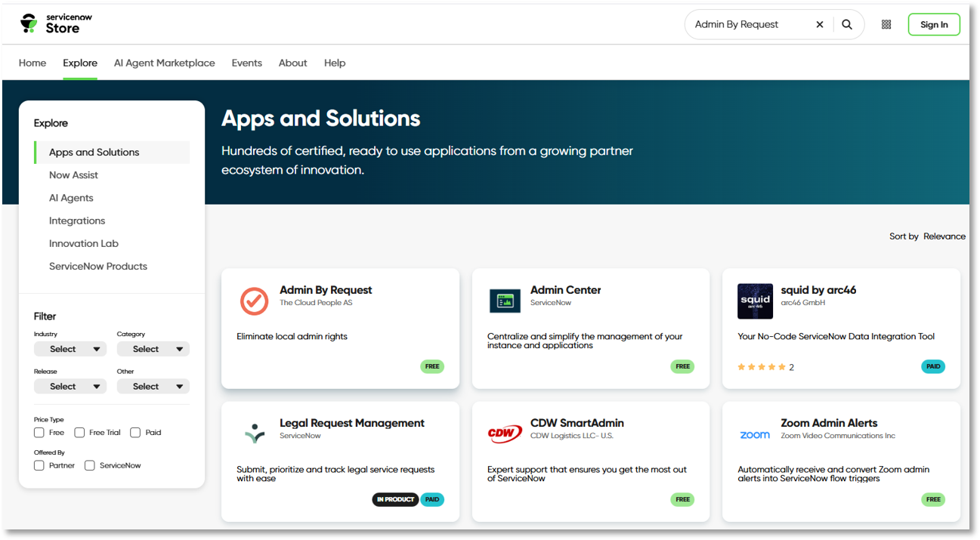The image size is (980, 540).
Task: Click the CDW SmartAdmin logo
Action: pyautogui.click(x=505, y=434)
